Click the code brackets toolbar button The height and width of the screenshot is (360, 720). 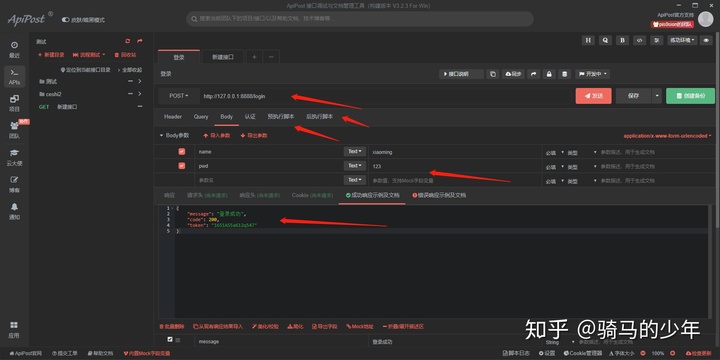coord(639,40)
